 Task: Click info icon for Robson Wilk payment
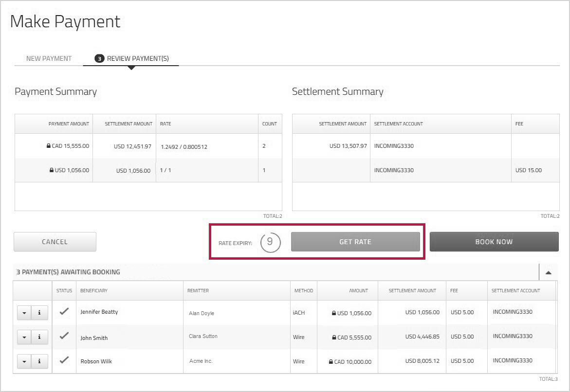pyautogui.click(x=39, y=361)
